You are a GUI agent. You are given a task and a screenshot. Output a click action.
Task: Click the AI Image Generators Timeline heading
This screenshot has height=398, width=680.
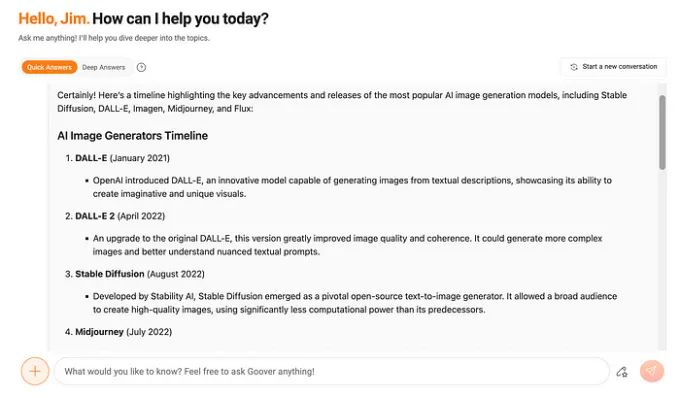tap(132, 136)
